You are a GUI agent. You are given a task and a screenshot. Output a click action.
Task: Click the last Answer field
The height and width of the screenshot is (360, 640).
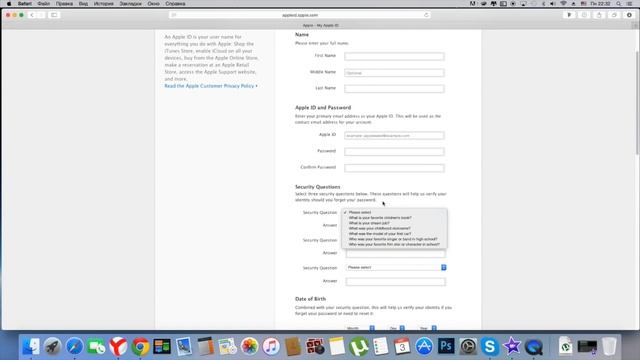(x=396, y=282)
